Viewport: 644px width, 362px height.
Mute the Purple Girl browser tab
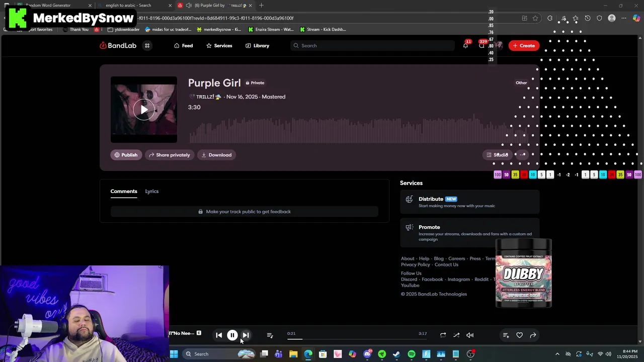188,6
